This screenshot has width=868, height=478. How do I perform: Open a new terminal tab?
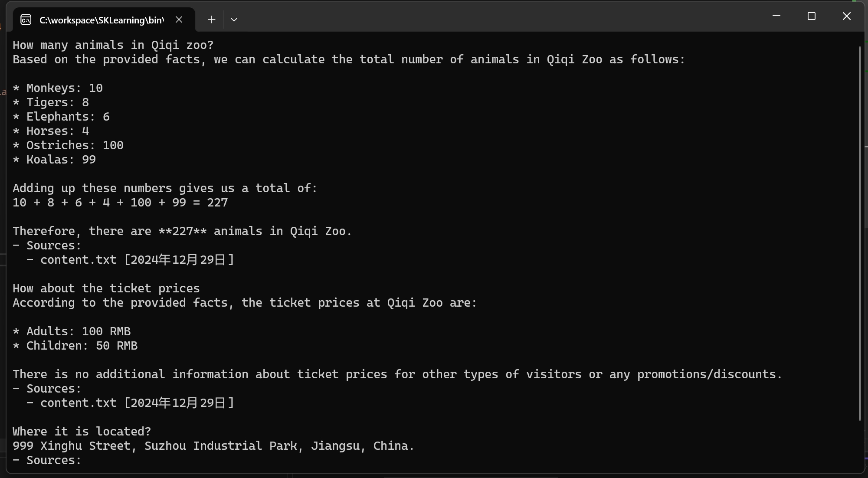(x=211, y=20)
